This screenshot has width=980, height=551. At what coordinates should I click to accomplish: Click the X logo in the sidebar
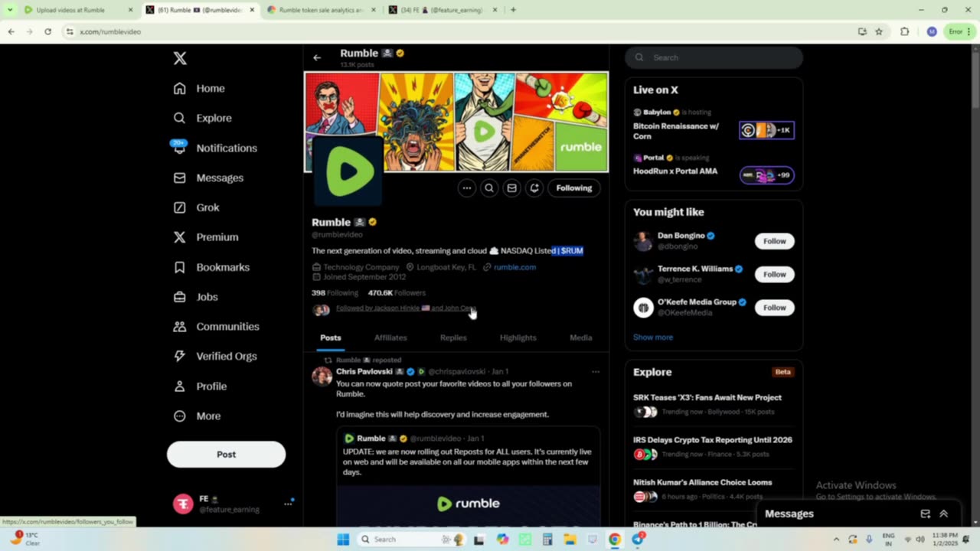pos(180,58)
